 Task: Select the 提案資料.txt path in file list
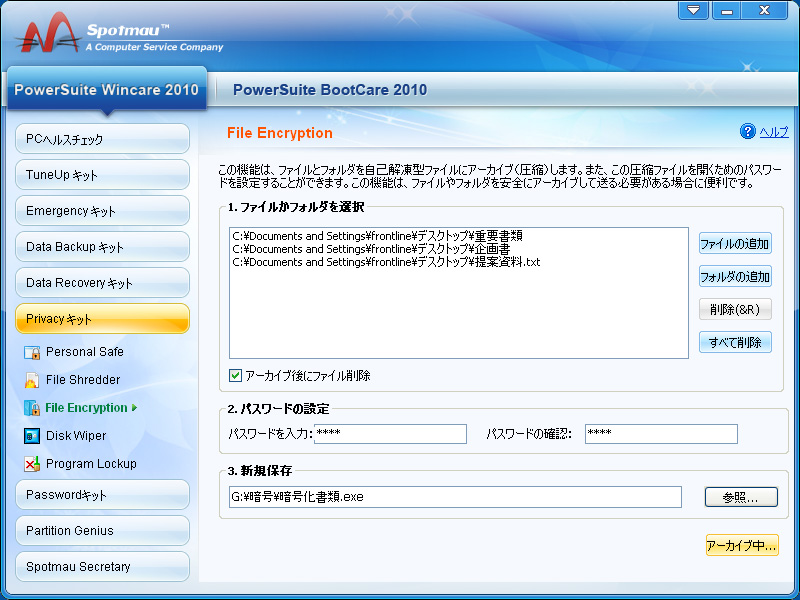coord(386,262)
